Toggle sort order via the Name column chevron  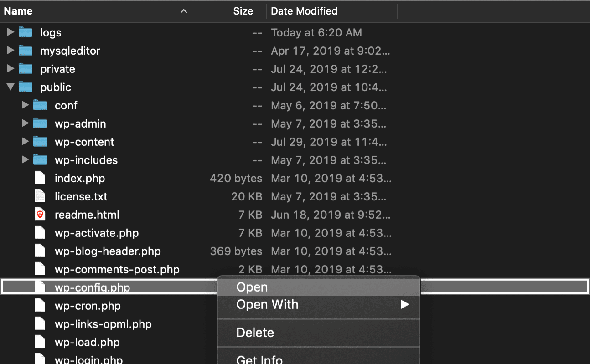point(183,10)
